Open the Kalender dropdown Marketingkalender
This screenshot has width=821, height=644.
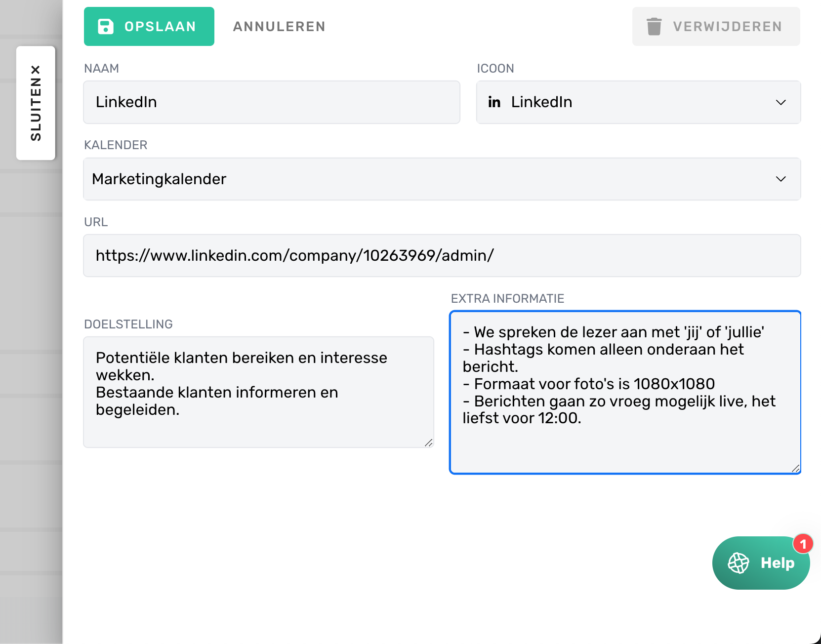[x=442, y=179]
